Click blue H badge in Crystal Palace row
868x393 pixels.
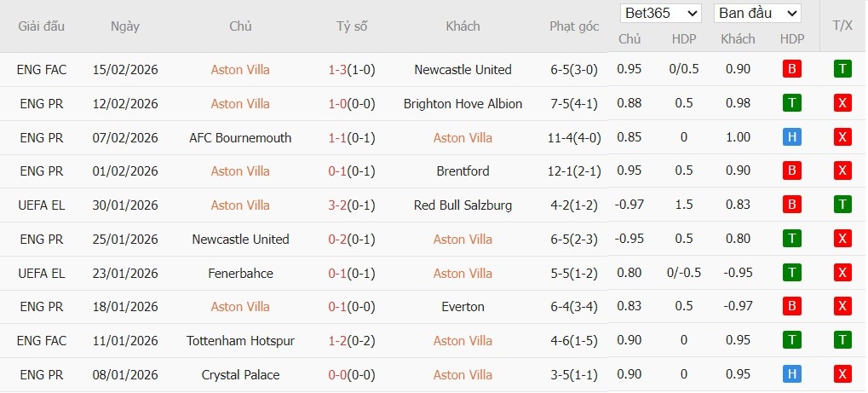click(x=791, y=375)
